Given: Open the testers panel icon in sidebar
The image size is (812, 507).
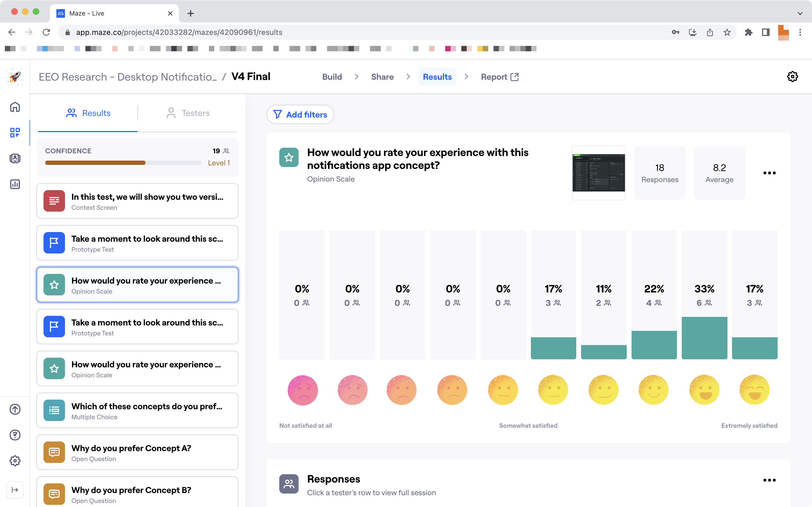Looking at the screenshot, I should pyautogui.click(x=15, y=158).
